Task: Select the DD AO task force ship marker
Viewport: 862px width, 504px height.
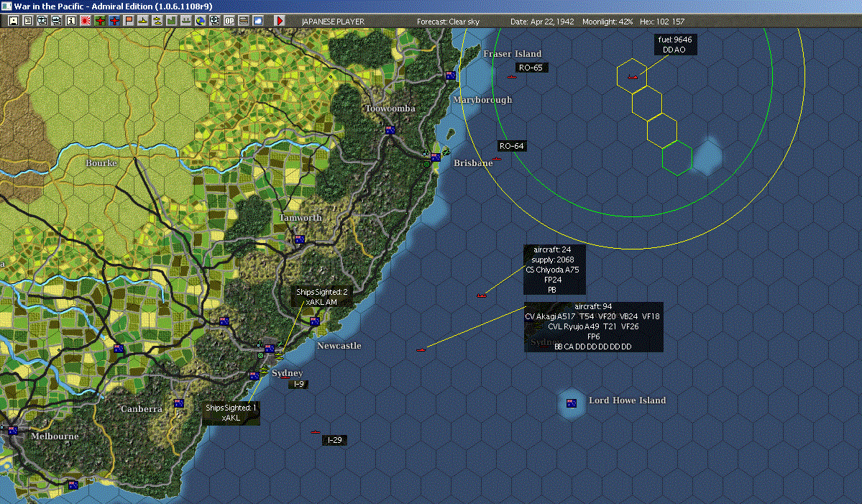Action: point(632,77)
